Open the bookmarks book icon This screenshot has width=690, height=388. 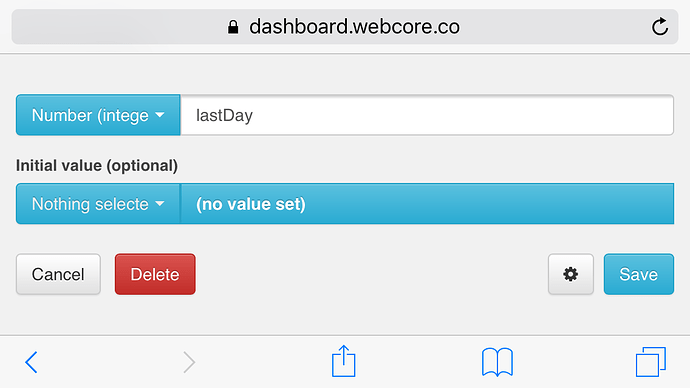click(x=497, y=362)
